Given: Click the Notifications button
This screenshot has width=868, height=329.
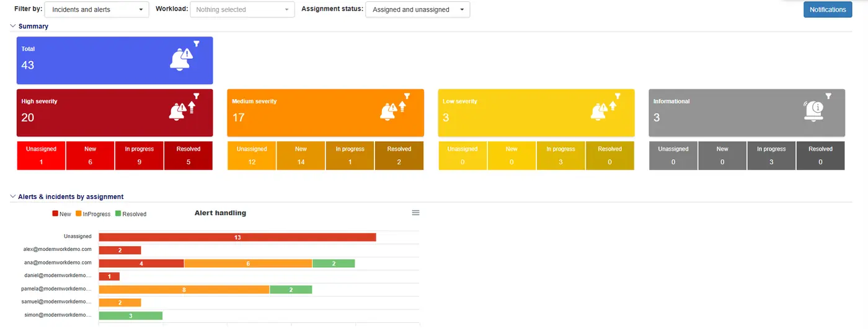Looking at the screenshot, I should coord(828,9).
